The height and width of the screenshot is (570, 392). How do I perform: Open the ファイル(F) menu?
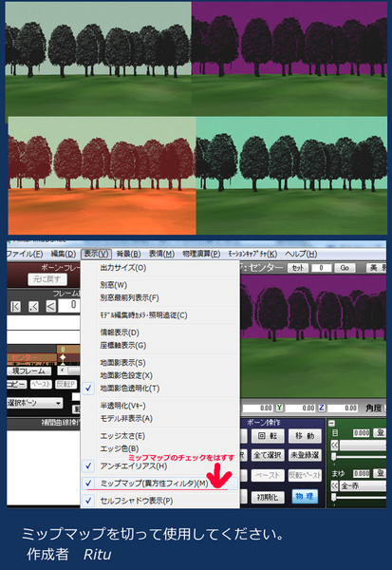point(25,254)
